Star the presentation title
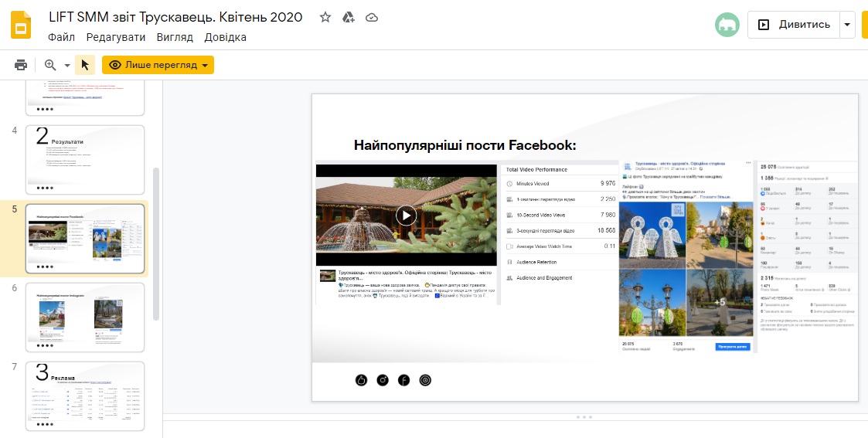Image resolution: width=868 pixels, height=438 pixels. [x=325, y=18]
